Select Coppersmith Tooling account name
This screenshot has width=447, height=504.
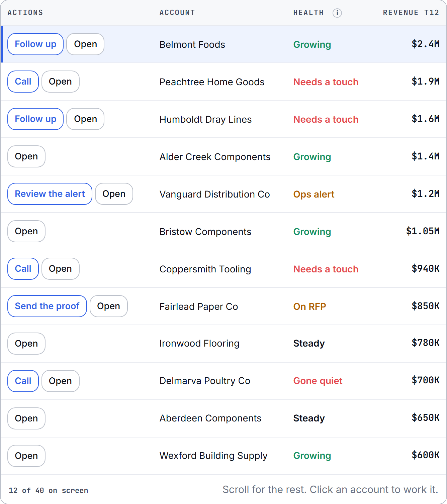pos(205,269)
